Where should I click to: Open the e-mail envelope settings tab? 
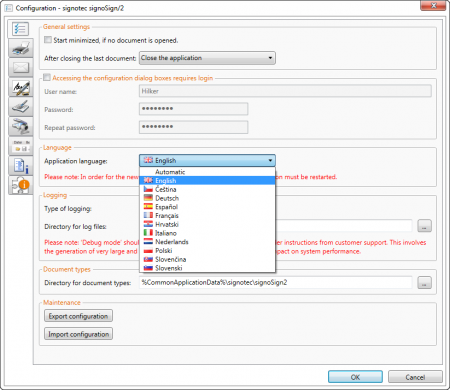pyautogui.click(x=21, y=68)
